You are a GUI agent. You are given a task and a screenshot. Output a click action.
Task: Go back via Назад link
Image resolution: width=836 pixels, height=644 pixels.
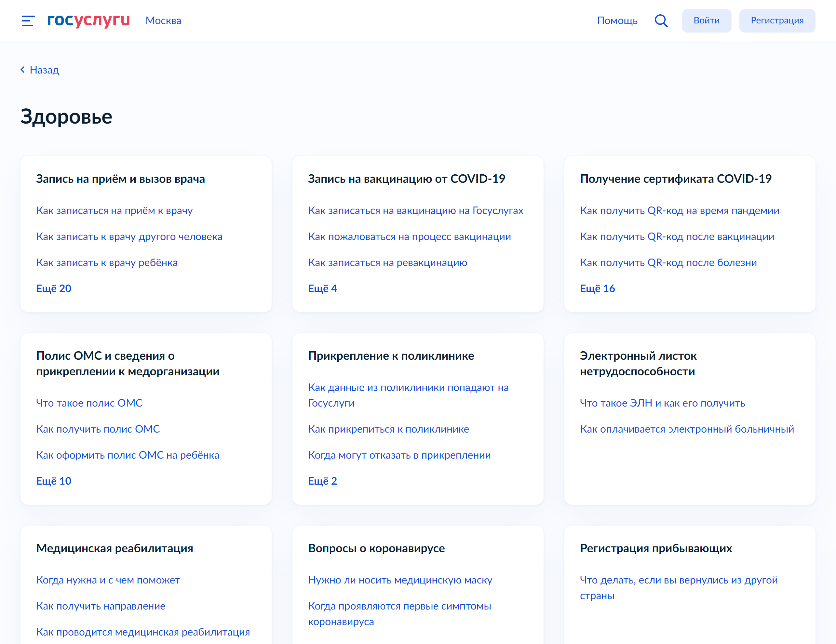click(40, 70)
